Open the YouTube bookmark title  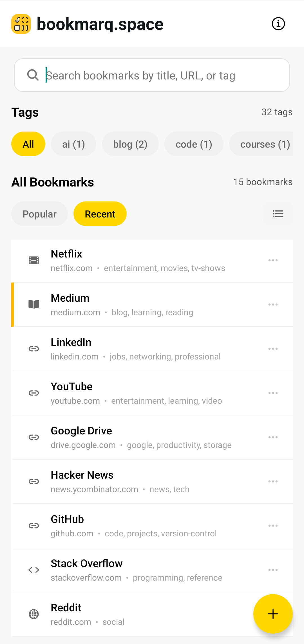point(71,387)
